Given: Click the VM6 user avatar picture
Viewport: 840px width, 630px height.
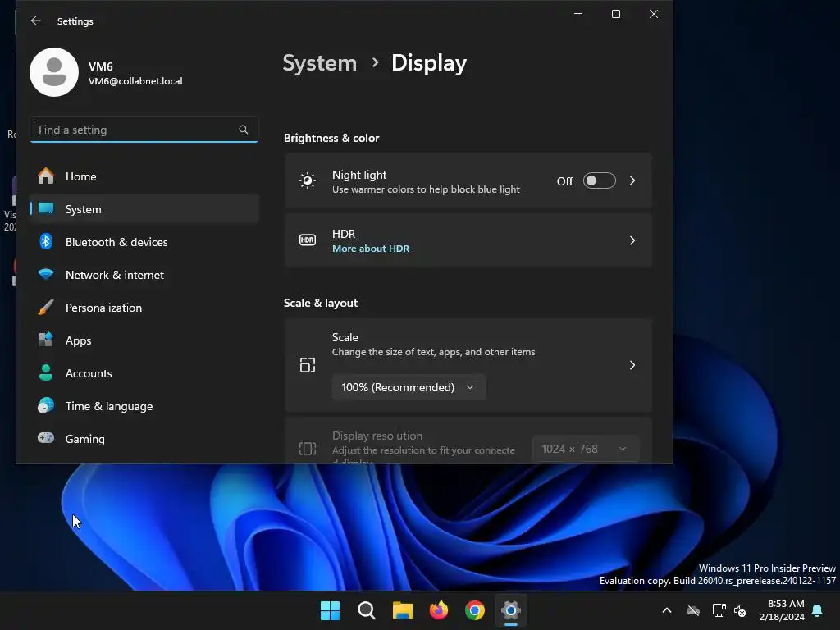Looking at the screenshot, I should point(54,72).
